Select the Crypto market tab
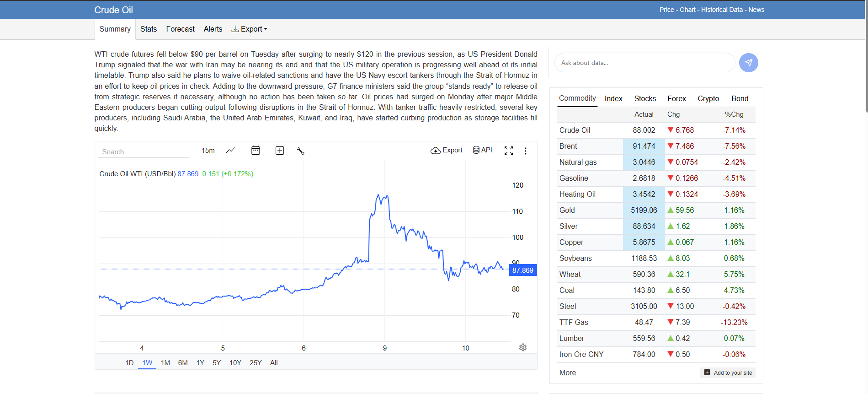 tap(708, 98)
